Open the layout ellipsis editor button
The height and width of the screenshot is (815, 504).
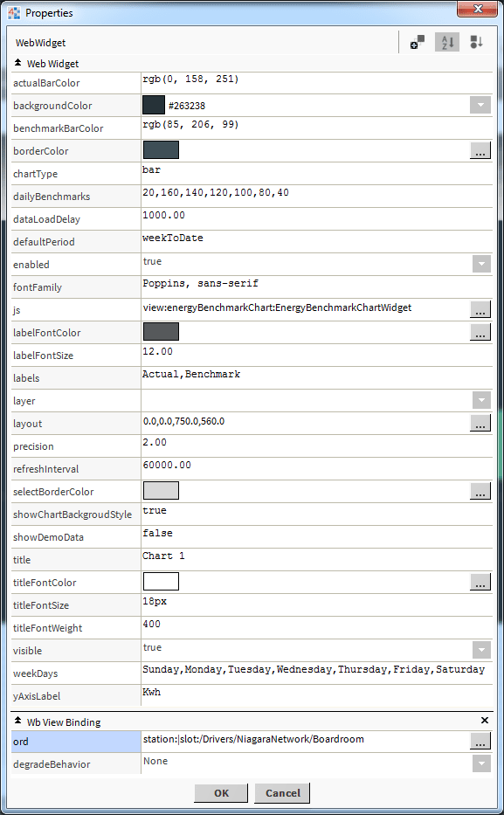click(480, 423)
